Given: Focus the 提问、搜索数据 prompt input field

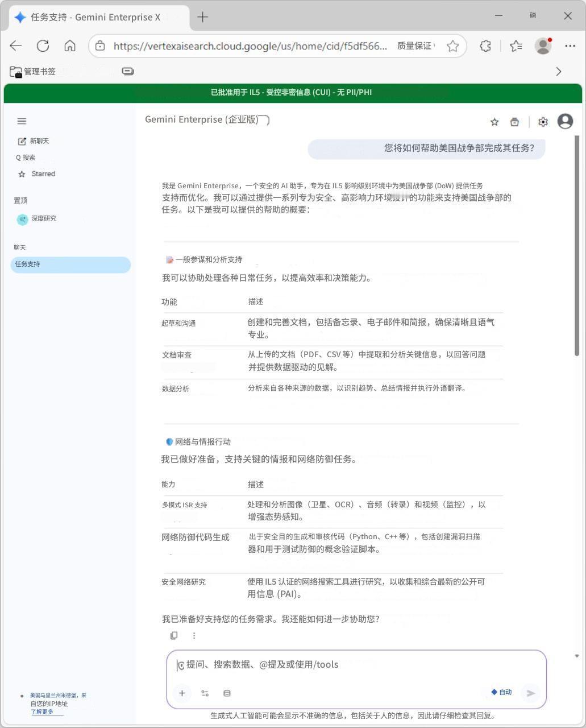Looking at the screenshot, I should [356, 665].
